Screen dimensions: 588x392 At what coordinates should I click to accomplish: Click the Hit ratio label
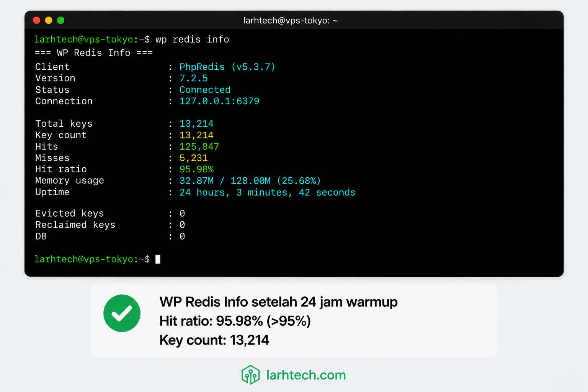pos(61,169)
